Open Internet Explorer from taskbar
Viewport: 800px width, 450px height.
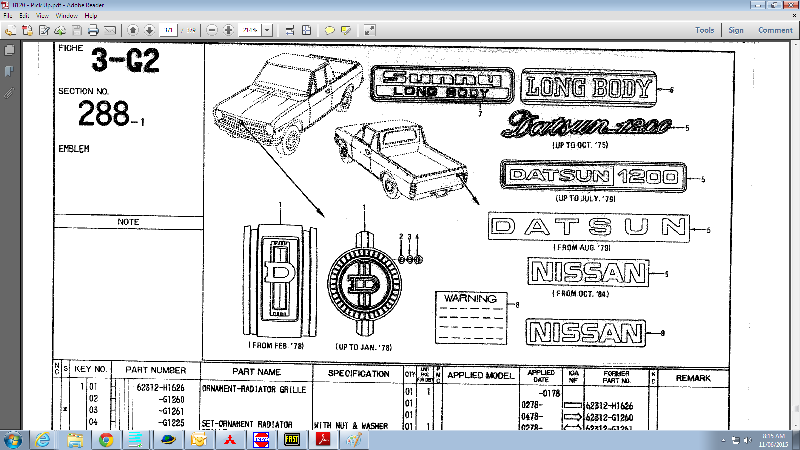[x=43, y=440]
